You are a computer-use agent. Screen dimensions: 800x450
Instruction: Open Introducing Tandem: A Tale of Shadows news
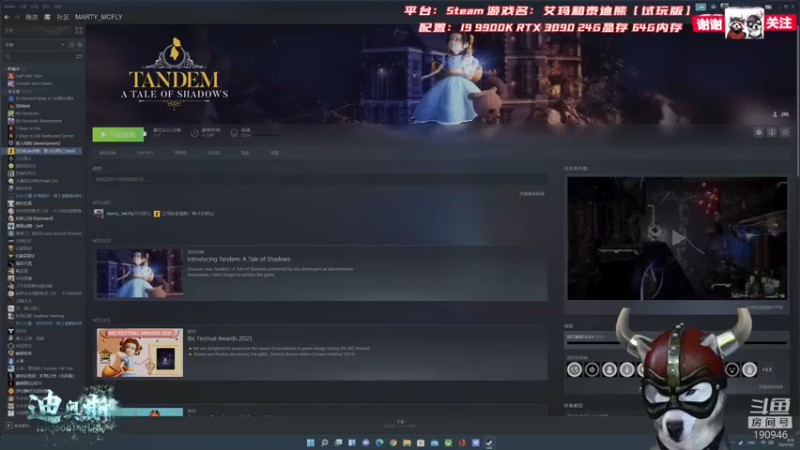(239, 259)
